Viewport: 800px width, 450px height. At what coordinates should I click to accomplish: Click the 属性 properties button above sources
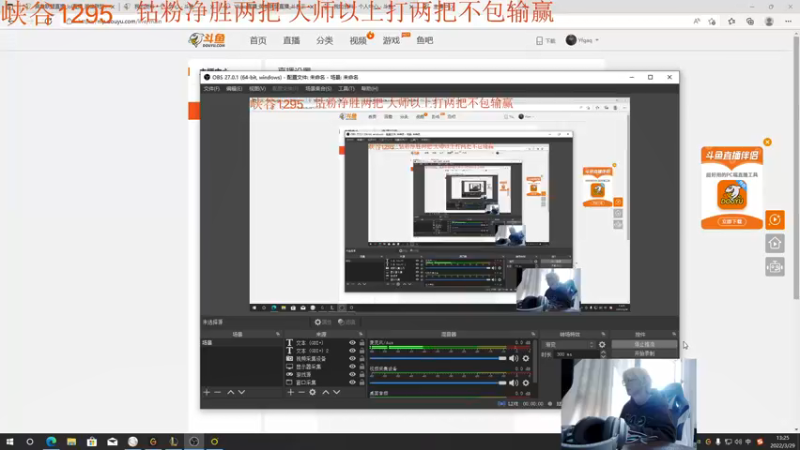323,322
